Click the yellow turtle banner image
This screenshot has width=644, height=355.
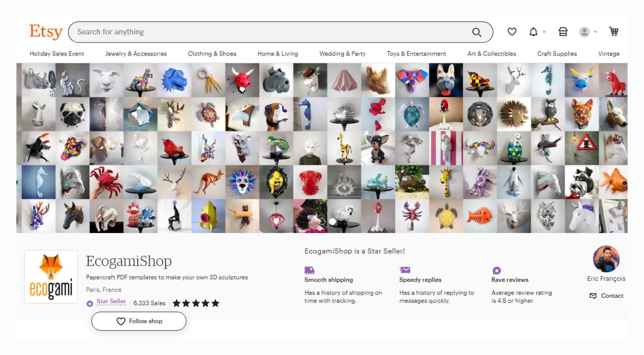point(446,216)
